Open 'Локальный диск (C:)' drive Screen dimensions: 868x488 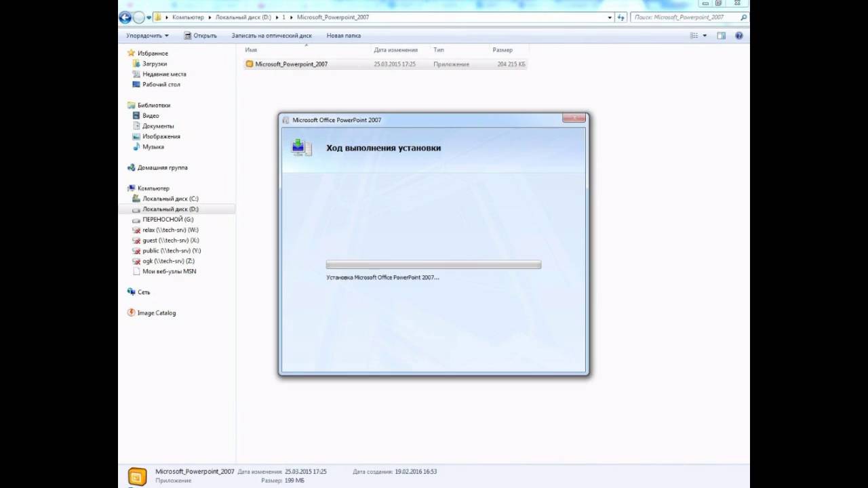point(170,199)
